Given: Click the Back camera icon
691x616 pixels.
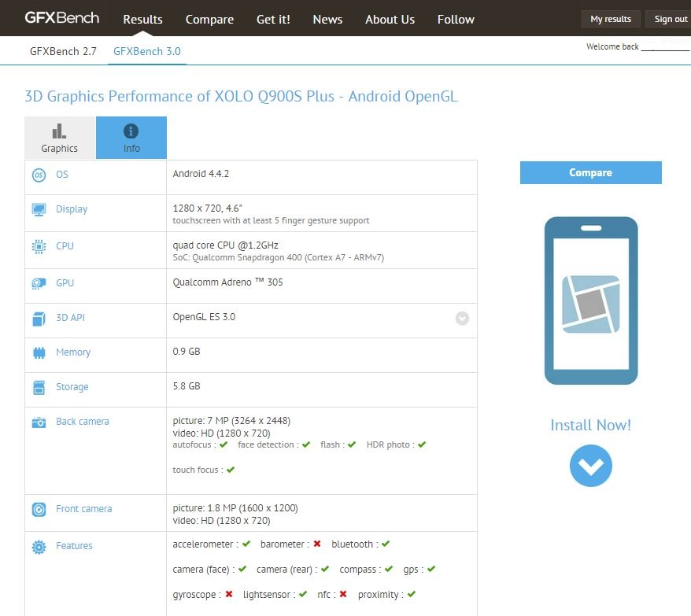Looking at the screenshot, I should pyautogui.click(x=39, y=422).
